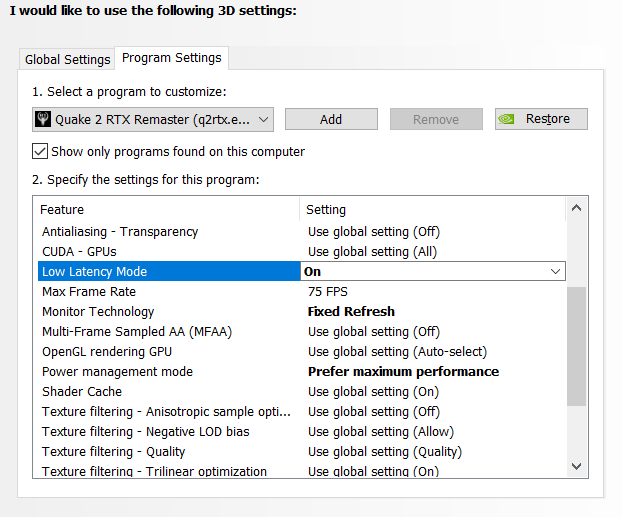Viewport: 622px width, 517px height.
Task: Select the Monitor Technology feature row
Action: pyautogui.click(x=98, y=312)
